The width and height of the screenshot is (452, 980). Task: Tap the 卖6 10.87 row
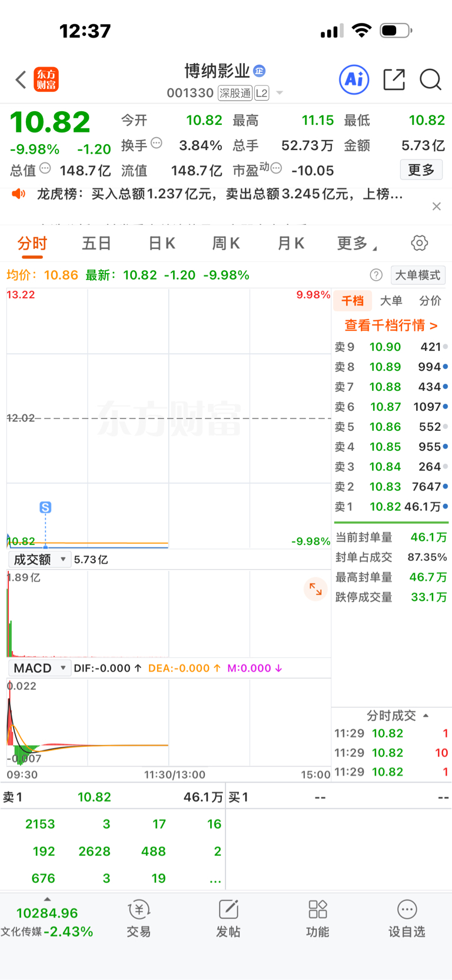pos(391,407)
